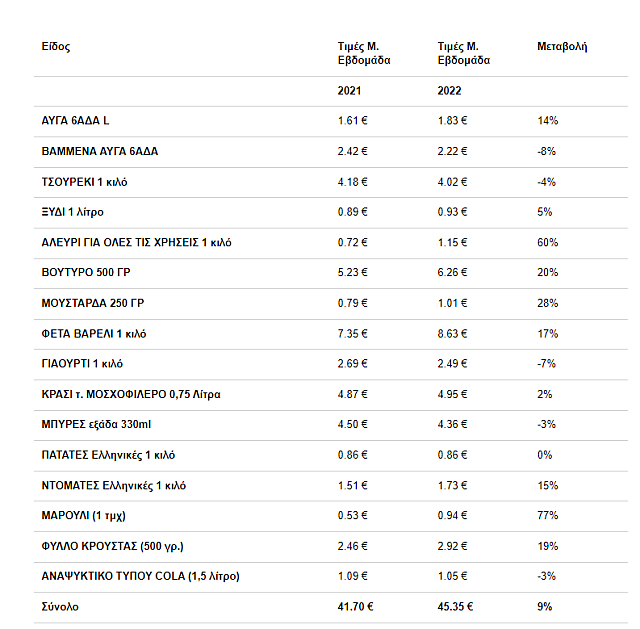Image resolution: width=640 pixels, height=629 pixels.
Task: Click the ΑΥΓΑ 6ΑΔΑ L row label
Action: [x=76, y=121]
